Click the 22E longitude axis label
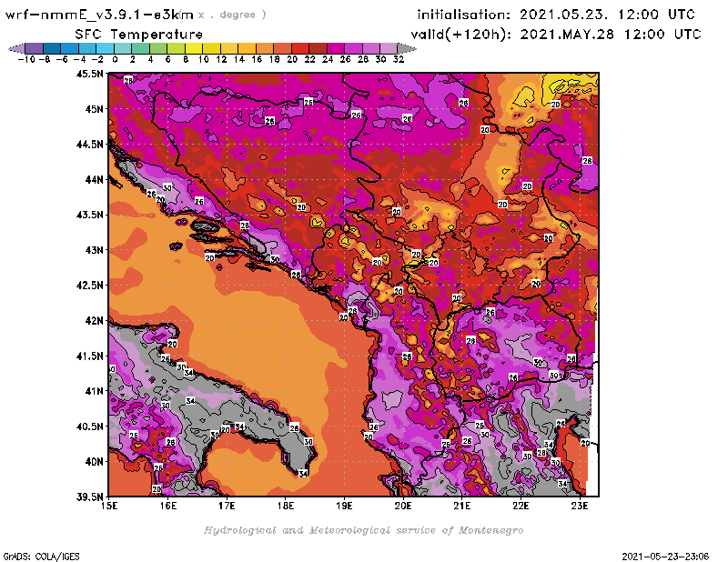The image size is (728, 562). pyautogui.click(x=521, y=506)
